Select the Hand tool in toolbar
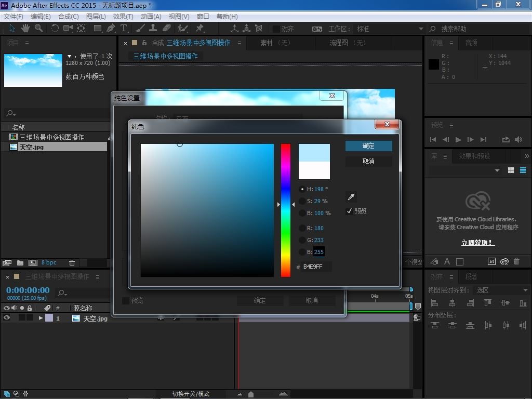The height and width of the screenshot is (399, 532). pos(26,29)
